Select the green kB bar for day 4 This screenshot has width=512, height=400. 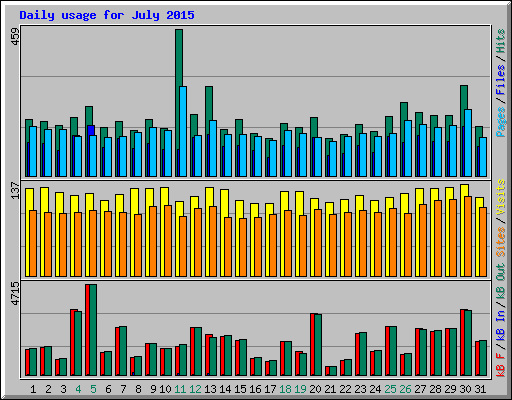click(78, 343)
